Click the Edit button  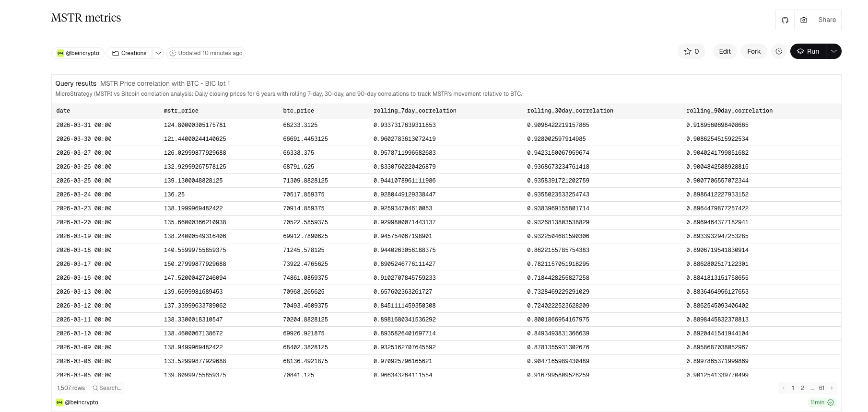[x=725, y=51]
